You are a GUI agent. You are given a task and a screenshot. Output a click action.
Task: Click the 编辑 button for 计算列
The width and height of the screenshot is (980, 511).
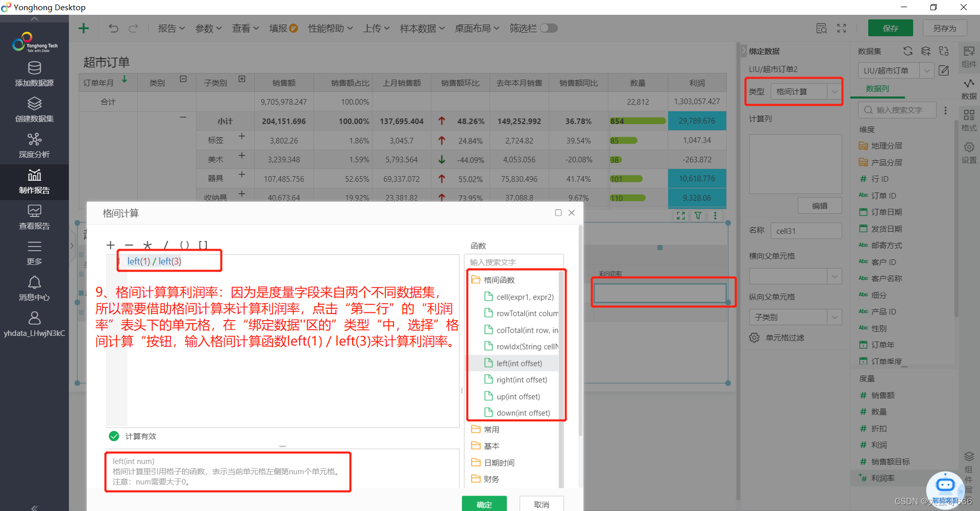820,206
